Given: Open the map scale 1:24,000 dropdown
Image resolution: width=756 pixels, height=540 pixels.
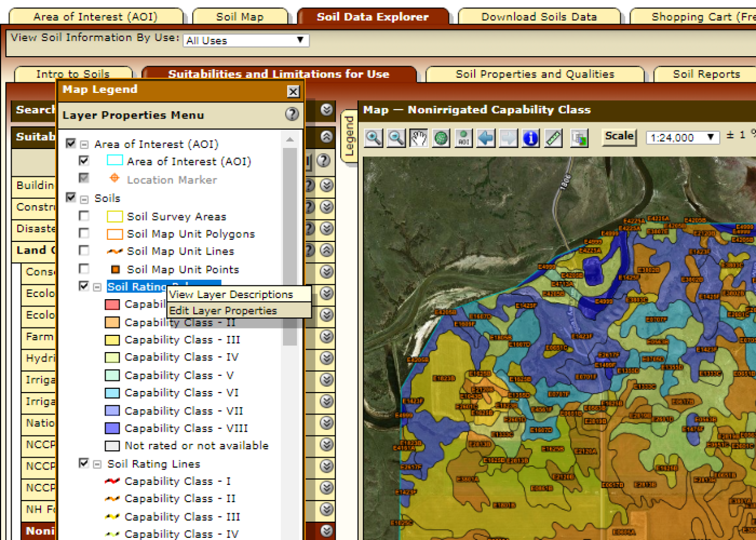Looking at the screenshot, I should (682, 137).
